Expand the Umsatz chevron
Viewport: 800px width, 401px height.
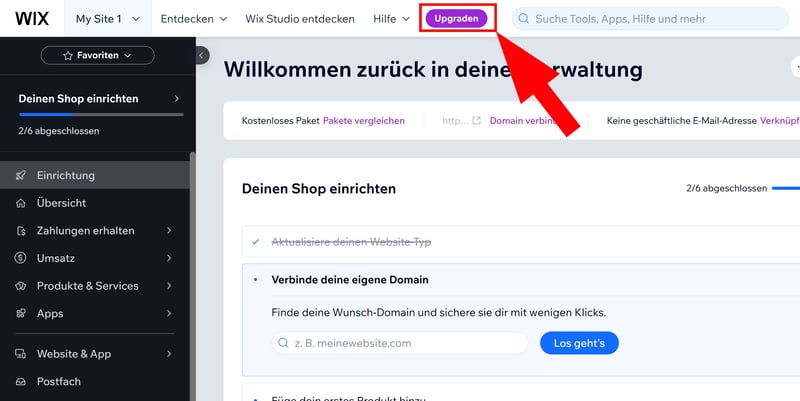(169, 258)
